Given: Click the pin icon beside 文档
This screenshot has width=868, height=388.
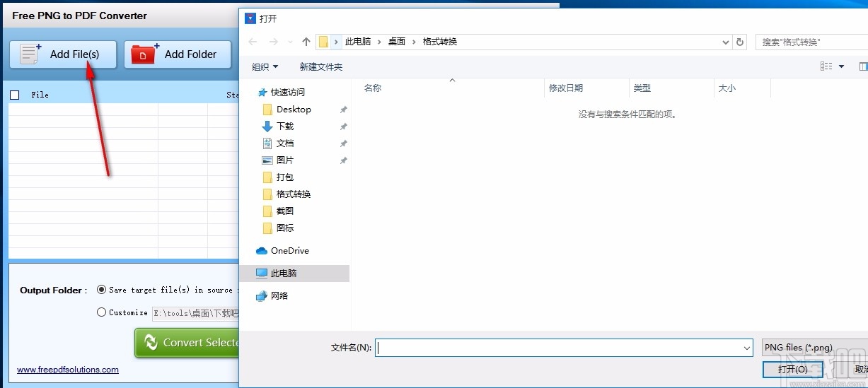Looking at the screenshot, I should tap(343, 143).
